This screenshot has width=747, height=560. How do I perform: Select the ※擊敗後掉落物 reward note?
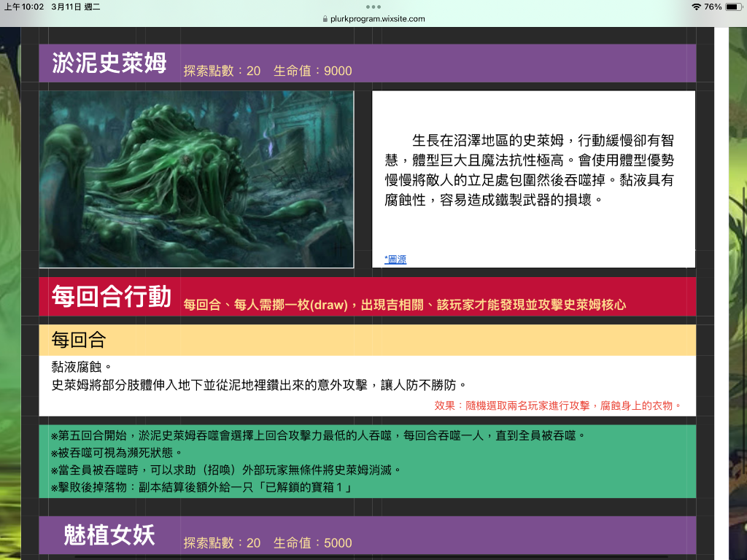click(x=201, y=488)
